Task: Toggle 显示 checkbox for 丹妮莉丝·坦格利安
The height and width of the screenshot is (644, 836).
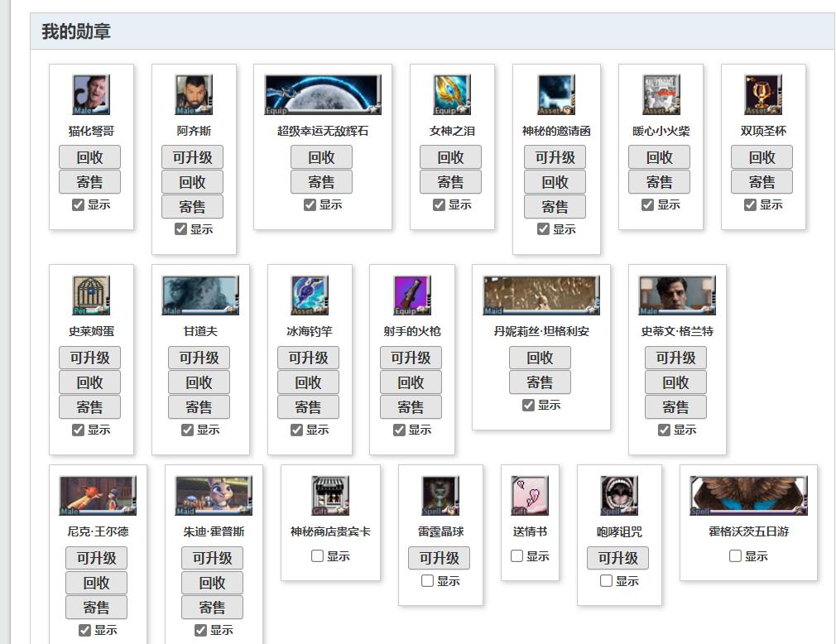Action: tap(528, 405)
